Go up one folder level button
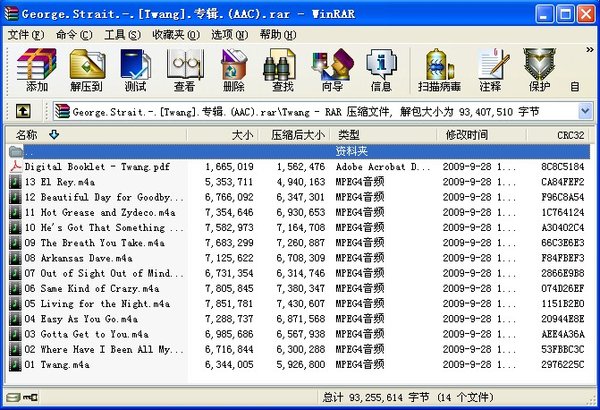600x410 pixels. click(x=23, y=111)
